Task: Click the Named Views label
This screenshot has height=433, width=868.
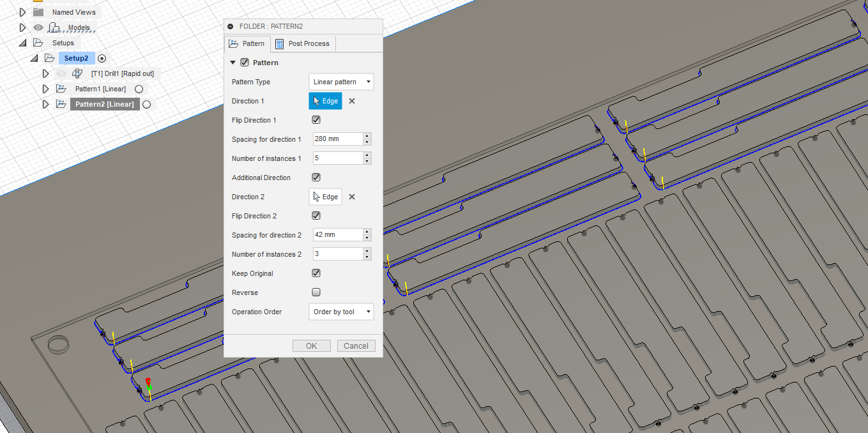Action: [x=74, y=12]
